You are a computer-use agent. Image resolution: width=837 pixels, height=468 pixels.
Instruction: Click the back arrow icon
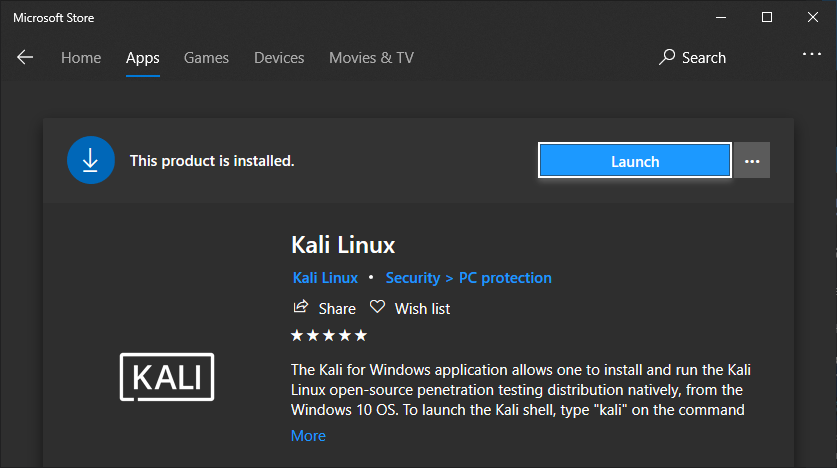(25, 57)
